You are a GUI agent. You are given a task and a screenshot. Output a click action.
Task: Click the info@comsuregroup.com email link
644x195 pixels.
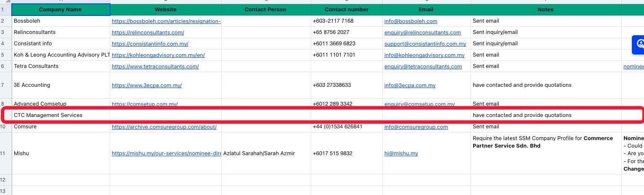tap(416, 127)
